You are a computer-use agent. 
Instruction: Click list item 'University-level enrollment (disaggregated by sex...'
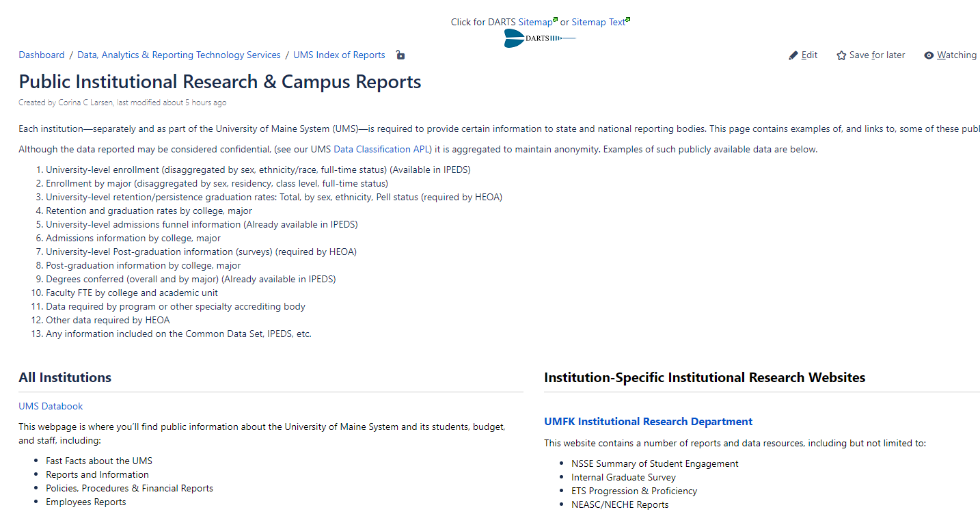258,170
